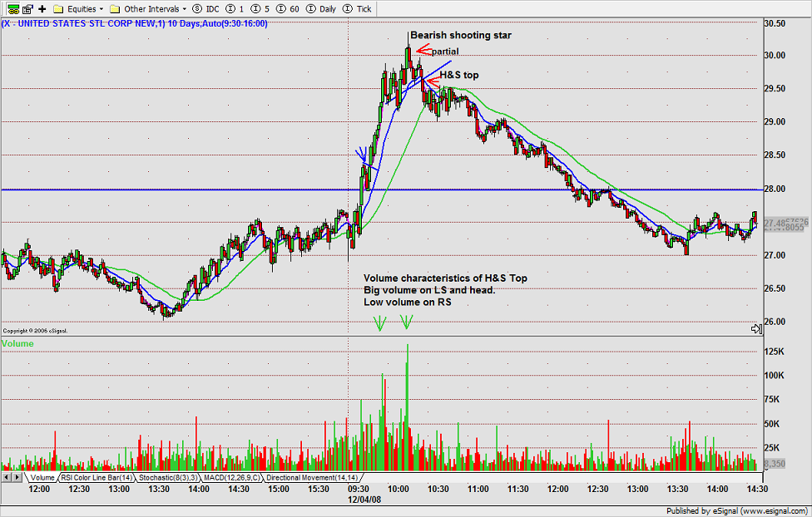The width and height of the screenshot is (812, 517).
Task: Click the 15:30 time axis label
Action: click(x=319, y=489)
